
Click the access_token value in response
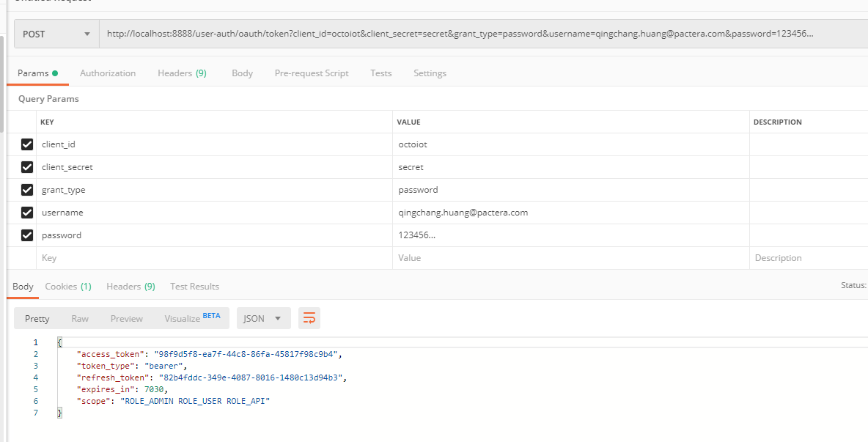click(246, 355)
